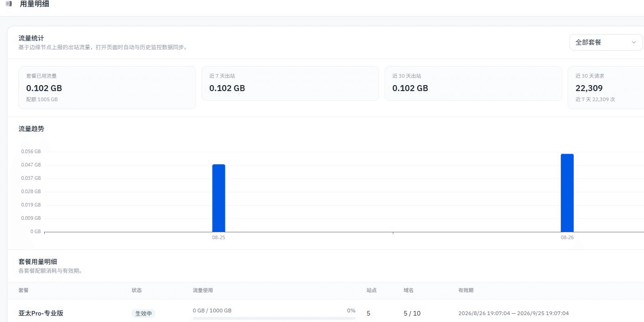Click the 2026/8/26 validity period text
Screen dimensions: 644x322
(x=513, y=313)
